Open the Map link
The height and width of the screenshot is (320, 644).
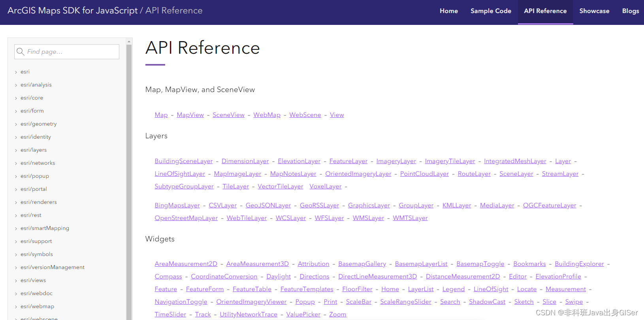161,115
